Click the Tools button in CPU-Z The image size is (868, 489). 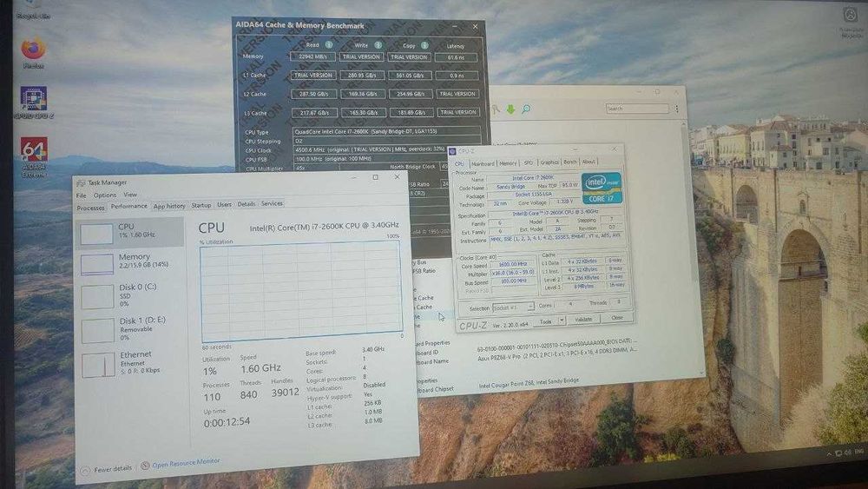tap(546, 321)
